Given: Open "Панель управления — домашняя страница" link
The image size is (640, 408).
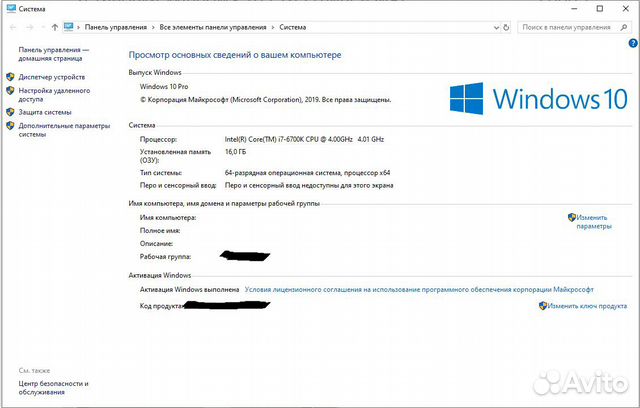Looking at the screenshot, I should pyautogui.click(x=53, y=54).
